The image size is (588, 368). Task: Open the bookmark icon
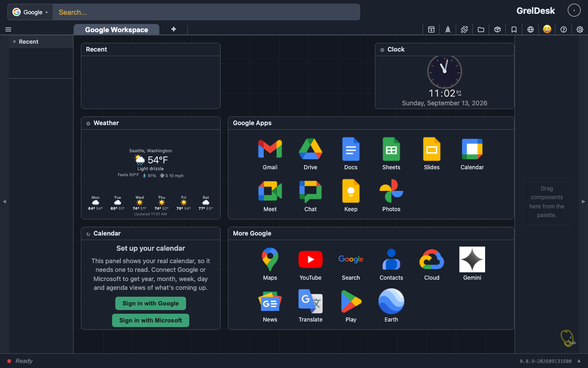click(x=514, y=29)
